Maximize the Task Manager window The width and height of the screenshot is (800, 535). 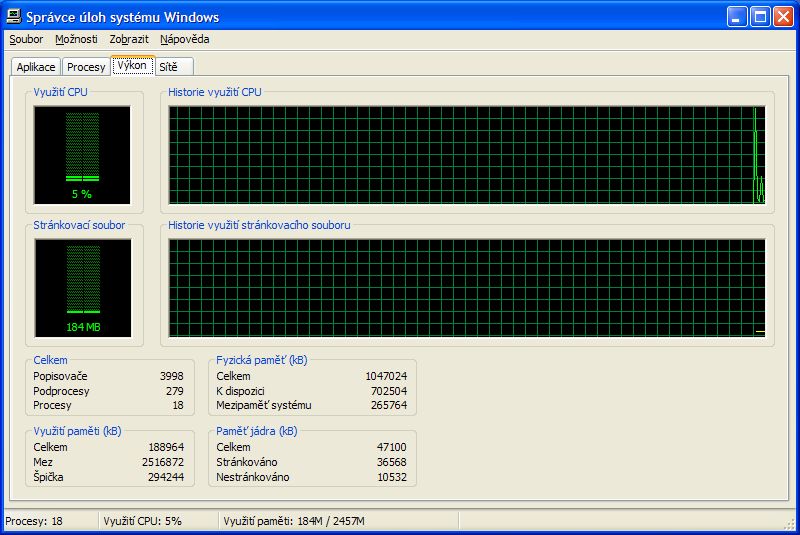pos(760,17)
